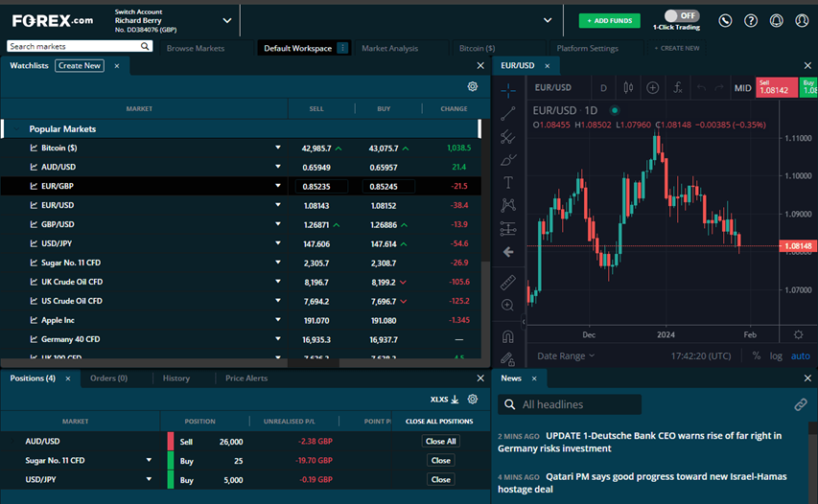Open the dropdown arrow for Apple Inc
Screen dimensions: 818x504
tap(278, 319)
